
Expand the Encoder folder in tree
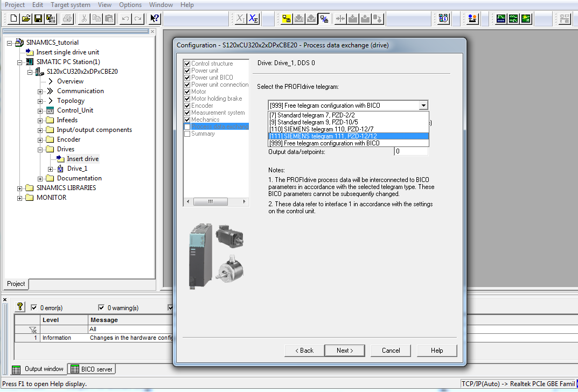(x=40, y=140)
